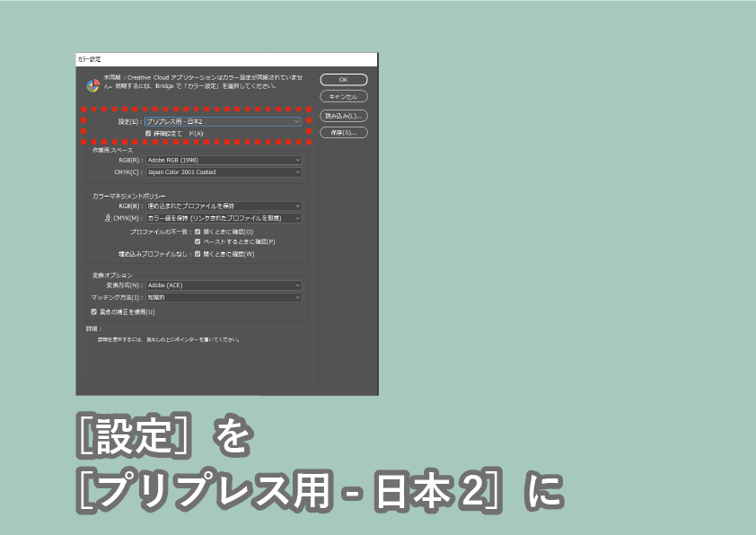Click the キャンセル button
This screenshot has height=535, width=756.
tap(344, 96)
